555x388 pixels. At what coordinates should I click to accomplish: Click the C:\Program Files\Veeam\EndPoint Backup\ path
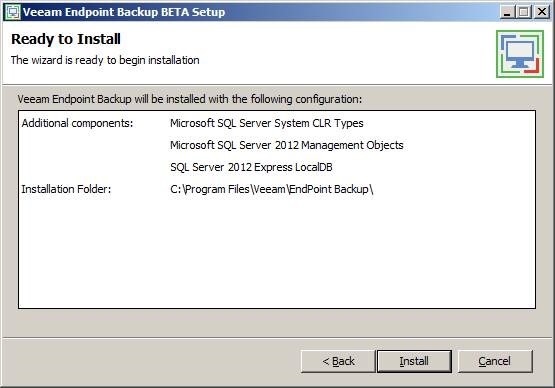(272, 189)
